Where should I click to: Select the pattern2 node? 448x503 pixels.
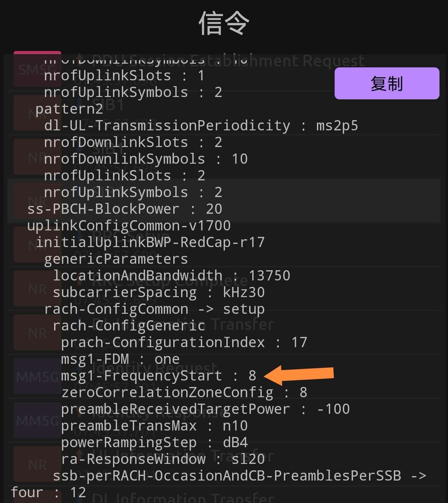tap(69, 109)
